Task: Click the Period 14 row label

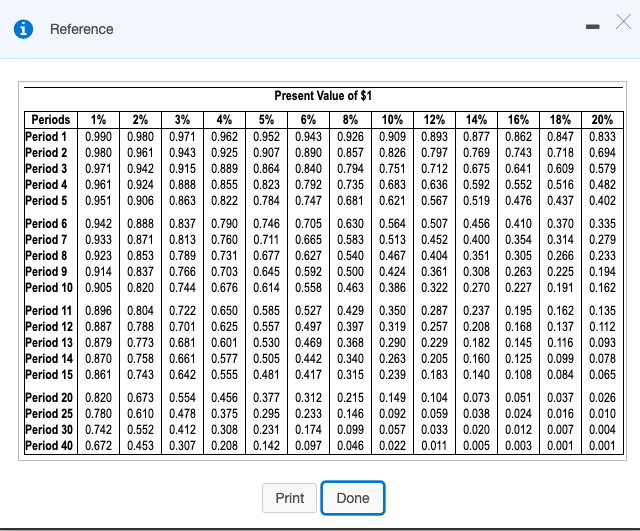Action: (x=49, y=358)
